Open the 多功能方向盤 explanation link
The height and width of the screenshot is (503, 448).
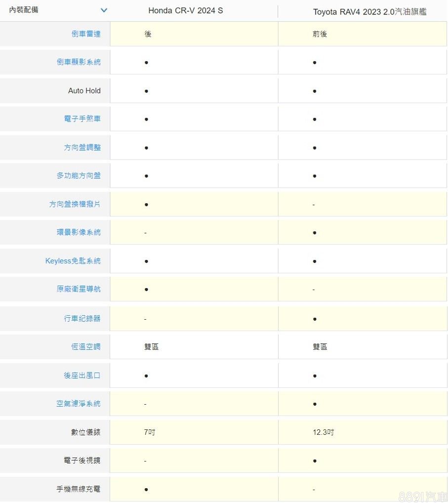click(x=79, y=175)
